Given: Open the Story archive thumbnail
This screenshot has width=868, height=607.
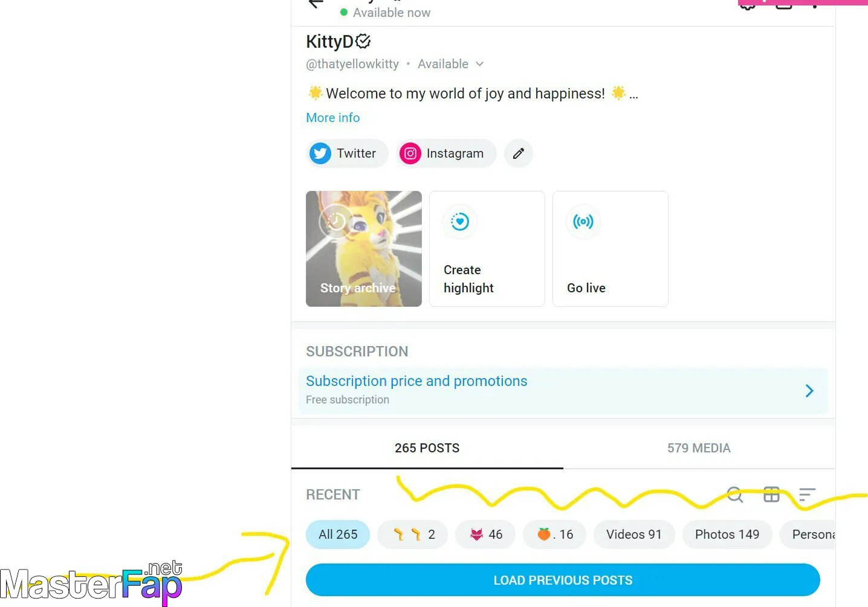Looking at the screenshot, I should (x=364, y=249).
